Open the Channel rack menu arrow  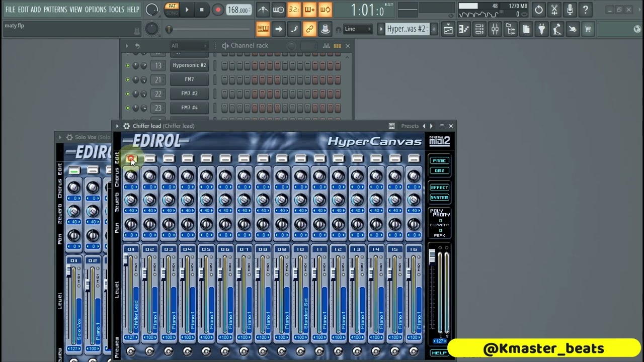(127, 46)
